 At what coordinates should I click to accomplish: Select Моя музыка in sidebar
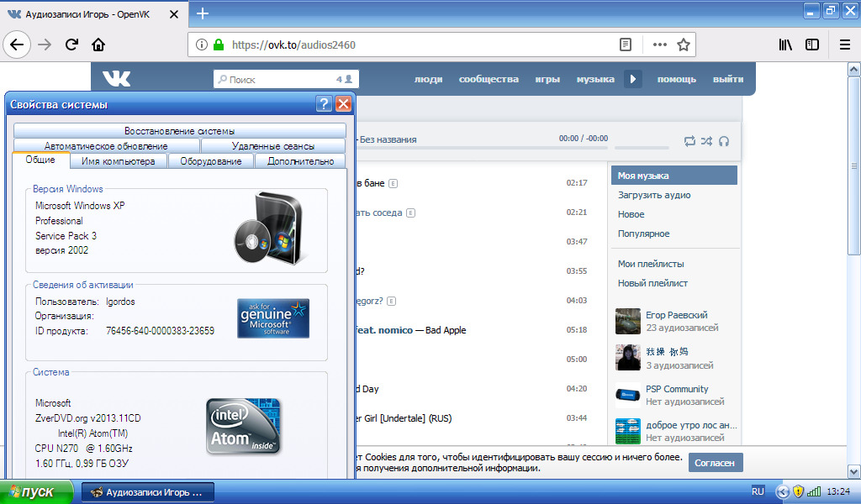674,176
